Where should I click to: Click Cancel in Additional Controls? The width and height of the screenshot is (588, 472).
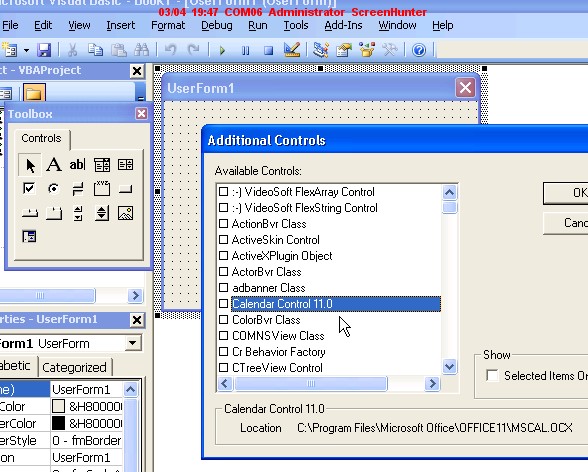tap(566, 223)
